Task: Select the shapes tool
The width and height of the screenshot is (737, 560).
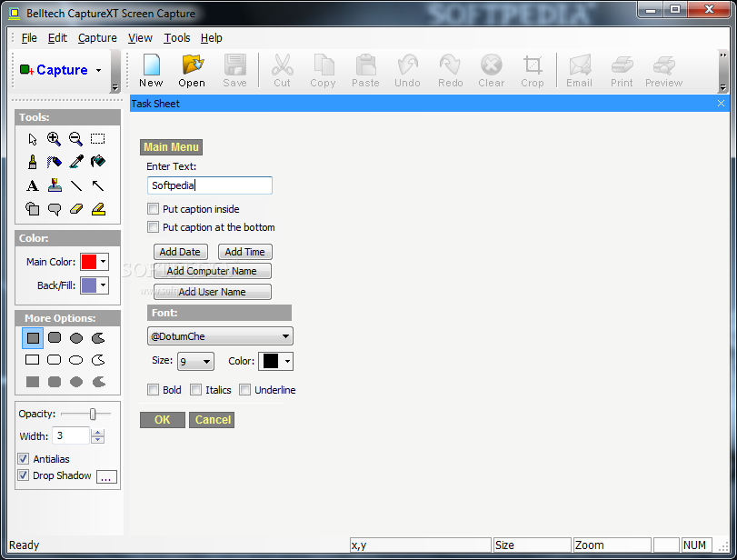Action: (x=33, y=209)
